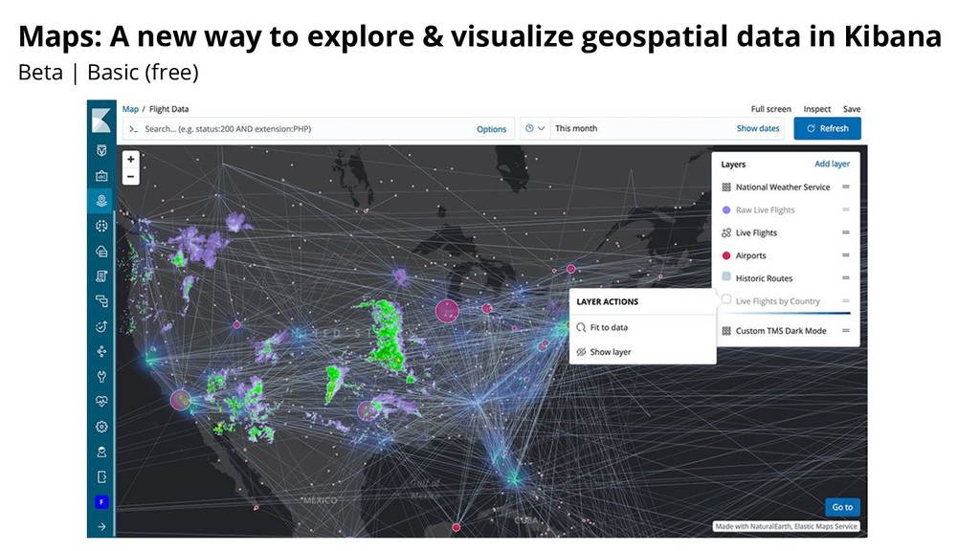Open the Machine Learning brain icon
Screen dimensions: 980x551
101,226
